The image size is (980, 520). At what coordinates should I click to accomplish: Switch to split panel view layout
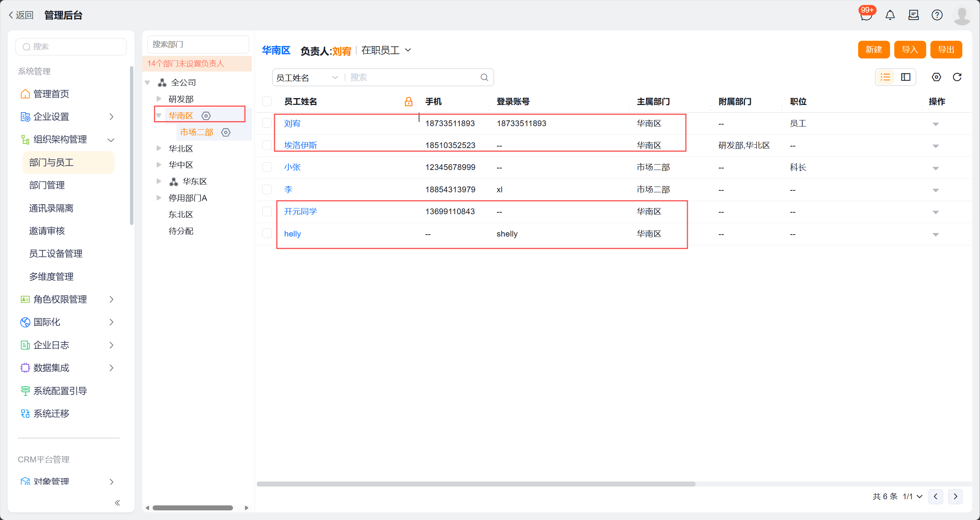(x=905, y=77)
